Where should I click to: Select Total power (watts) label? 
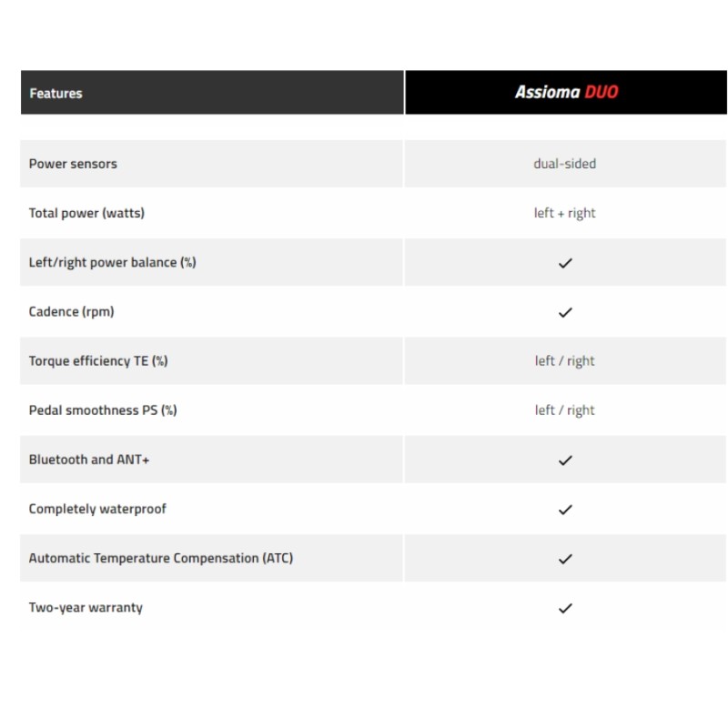pyautogui.click(x=86, y=213)
